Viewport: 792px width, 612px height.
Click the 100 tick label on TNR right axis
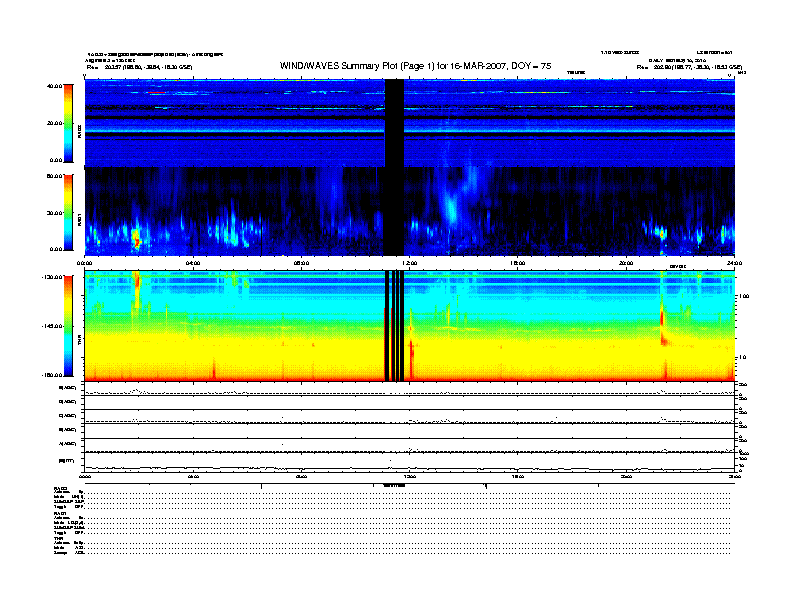tap(744, 296)
